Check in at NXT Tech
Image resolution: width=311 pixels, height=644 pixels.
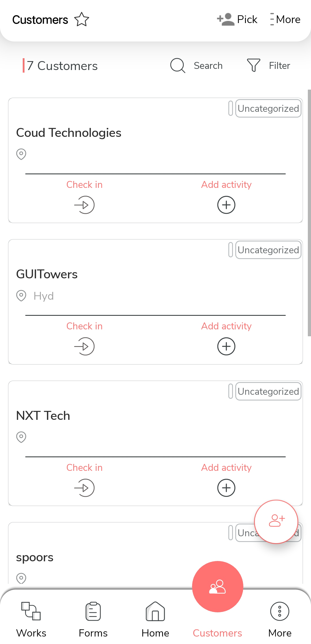tap(84, 488)
